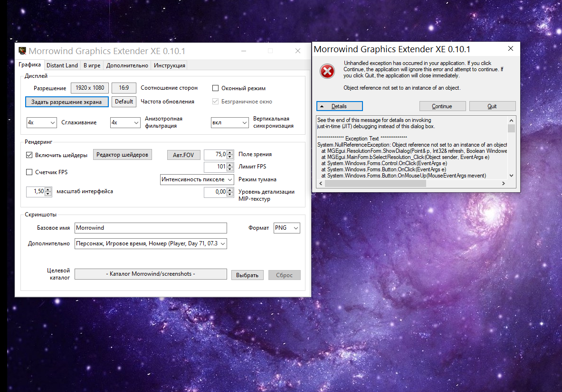This screenshot has height=392, width=562.
Task: Minimize the MGE XE main window
Action: click(x=244, y=51)
